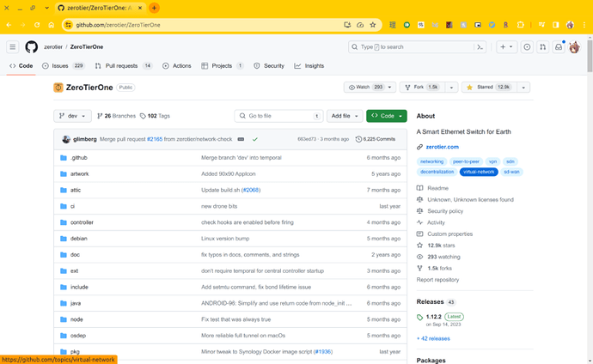Open the 6,225 Commits history

click(x=376, y=139)
